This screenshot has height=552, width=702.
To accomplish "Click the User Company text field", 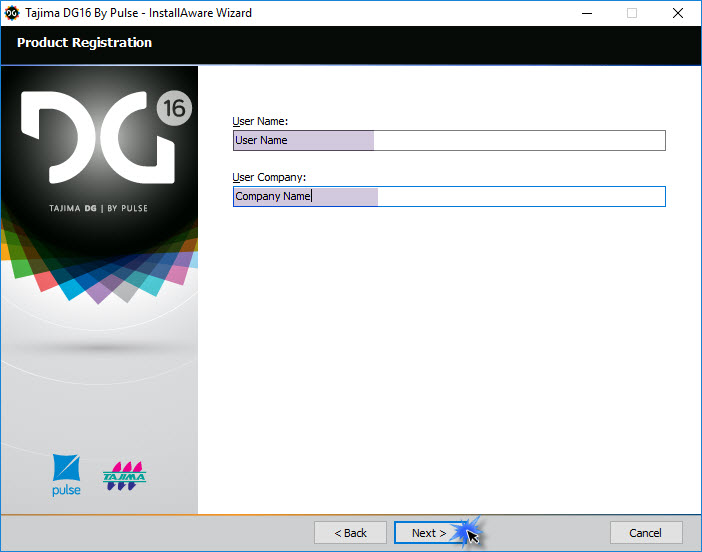I will coord(449,197).
